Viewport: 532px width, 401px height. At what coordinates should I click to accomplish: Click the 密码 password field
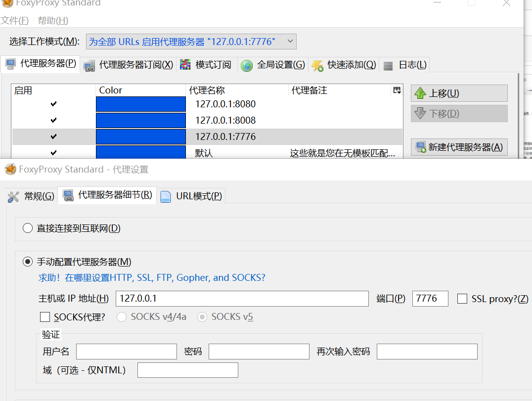coord(259,352)
